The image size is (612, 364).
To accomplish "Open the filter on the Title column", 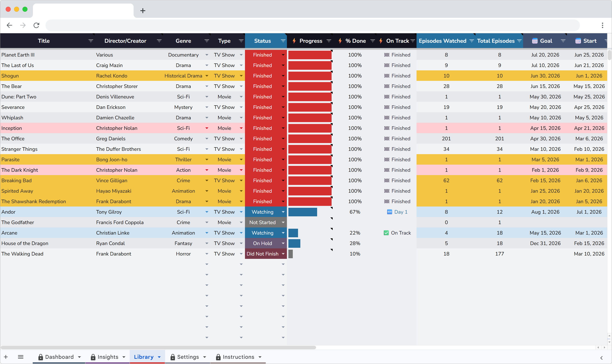I will (91, 41).
